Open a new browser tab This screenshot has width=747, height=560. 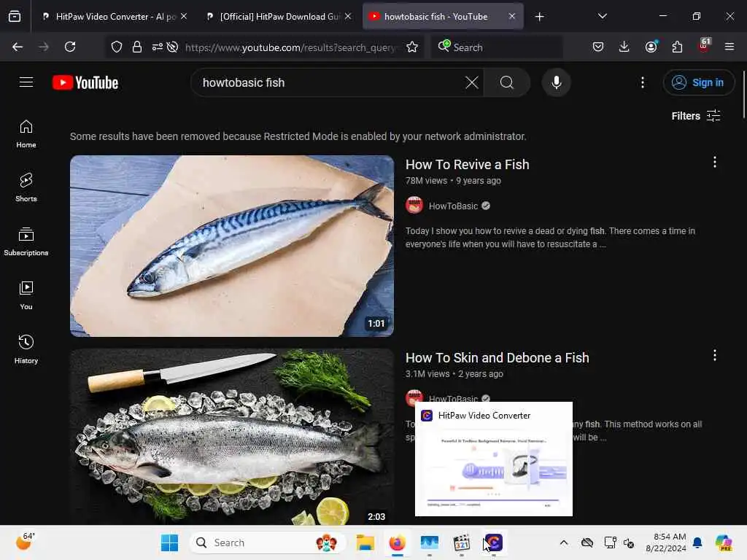(x=539, y=17)
